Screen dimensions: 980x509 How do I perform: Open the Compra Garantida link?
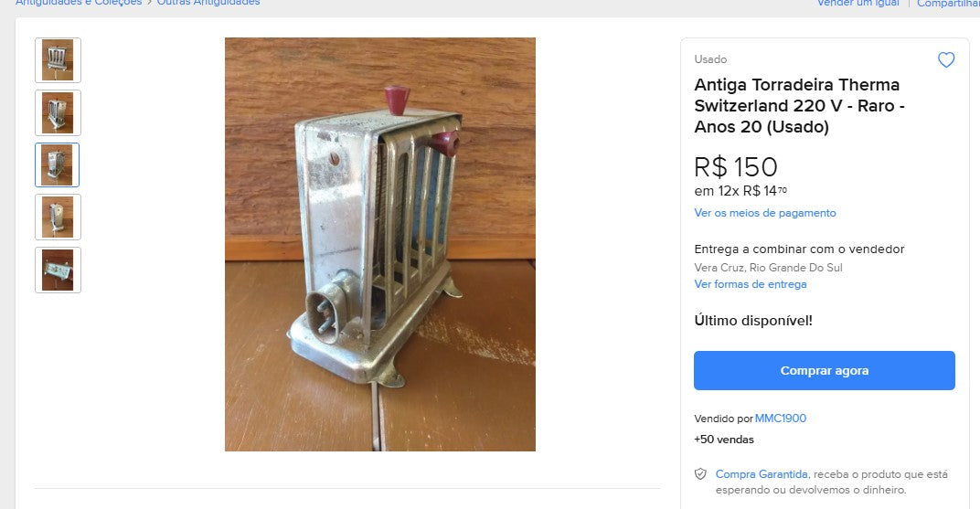[x=762, y=474]
